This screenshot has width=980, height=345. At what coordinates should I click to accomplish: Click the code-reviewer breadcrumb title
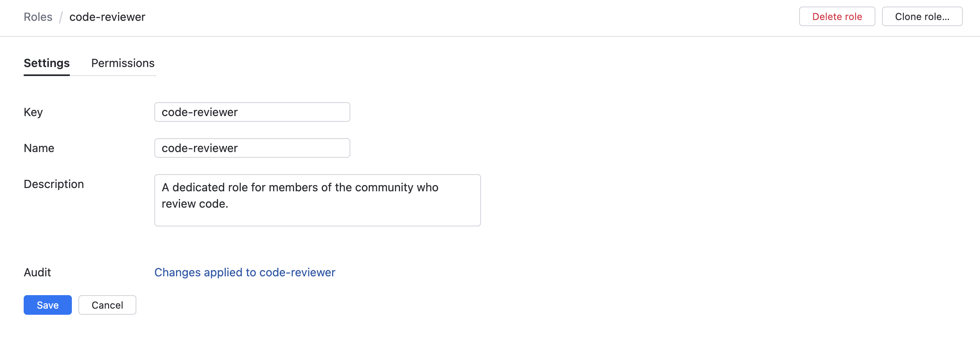point(107,17)
